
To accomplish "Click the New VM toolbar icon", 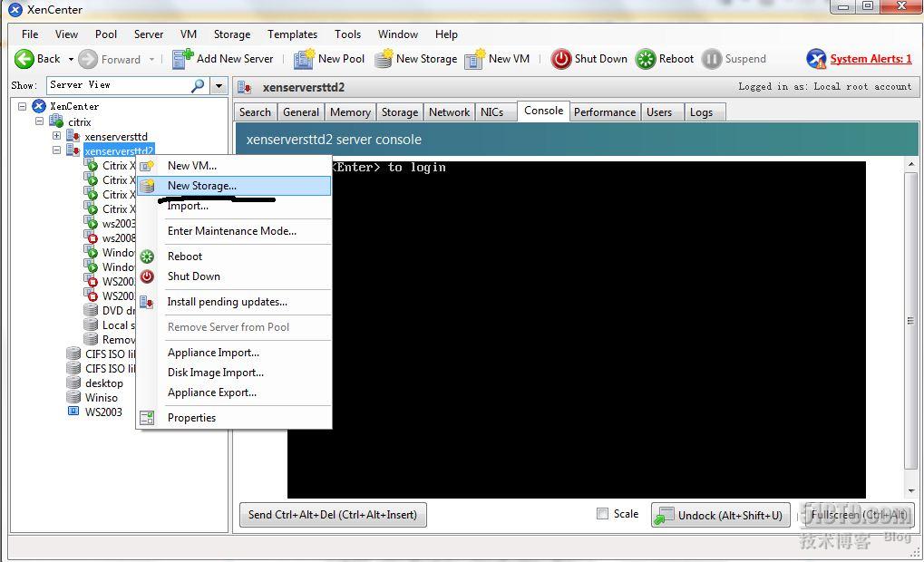I will (474, 59).
